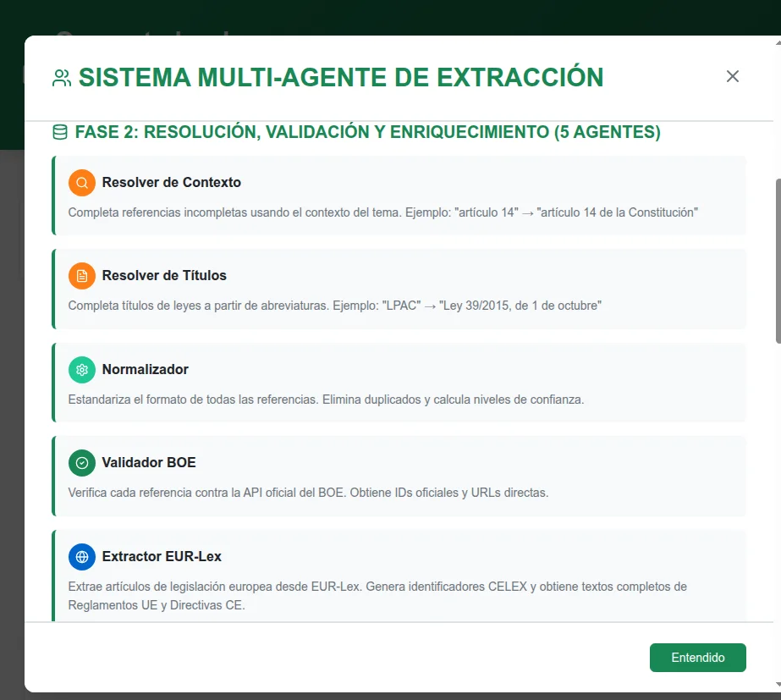Click the Validador BOE checkmark icon
781x700 pixels.
point(82,463)
